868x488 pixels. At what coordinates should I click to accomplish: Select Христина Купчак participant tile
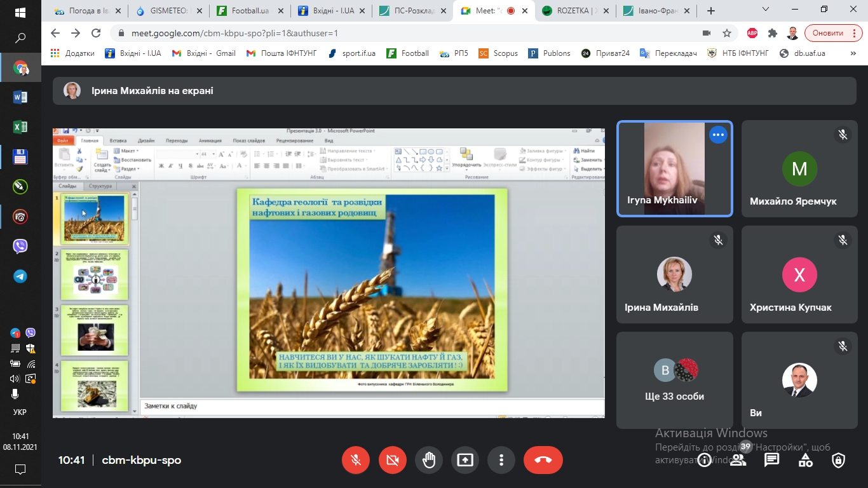(x=799, y=274)
